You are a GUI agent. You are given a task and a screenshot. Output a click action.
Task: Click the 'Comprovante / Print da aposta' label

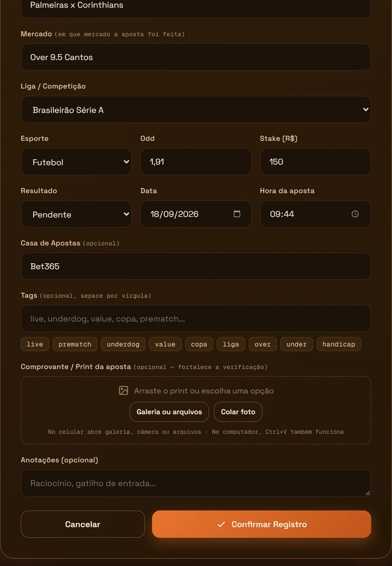click(76, 367)
